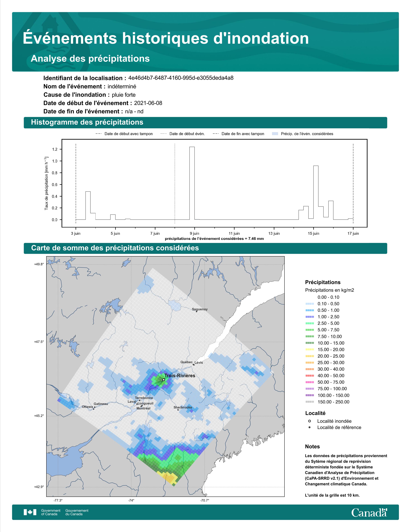Click the total precipitation 7.46 mm caption

pos(214,238)
